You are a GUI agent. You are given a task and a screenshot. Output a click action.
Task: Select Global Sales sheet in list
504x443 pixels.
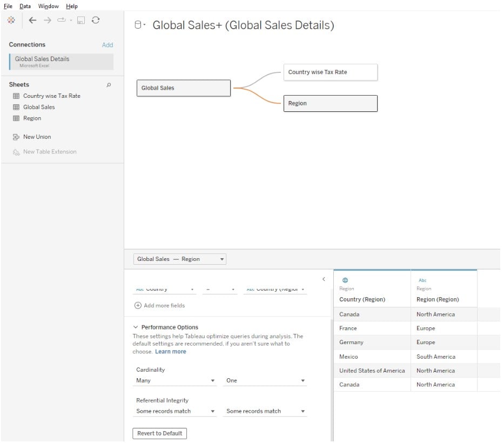click(x=39, y=108)
